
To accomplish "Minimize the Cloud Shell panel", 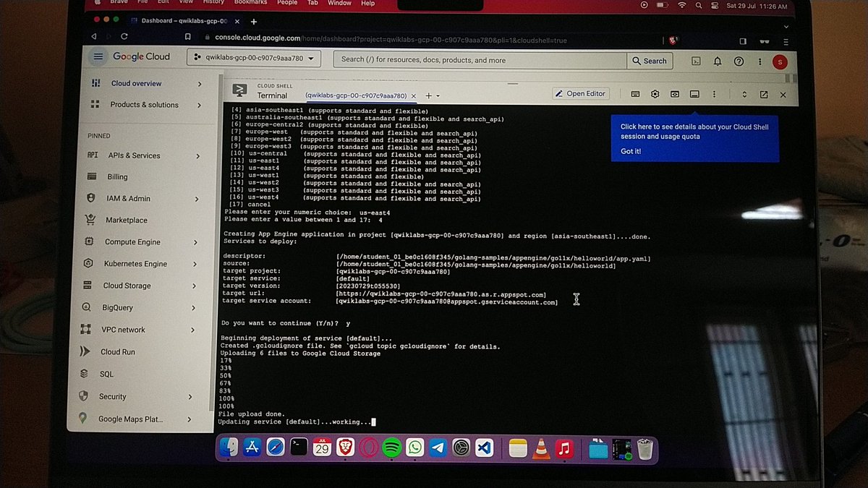I will (694, 95).
